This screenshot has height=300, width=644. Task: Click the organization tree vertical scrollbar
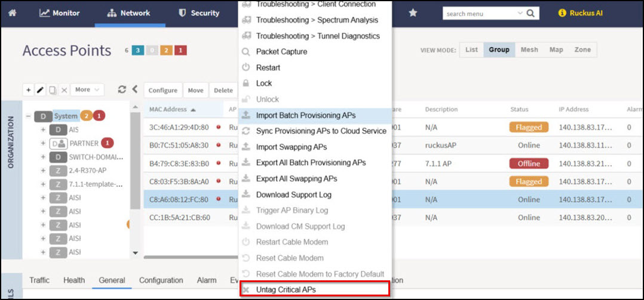[136, 160]
